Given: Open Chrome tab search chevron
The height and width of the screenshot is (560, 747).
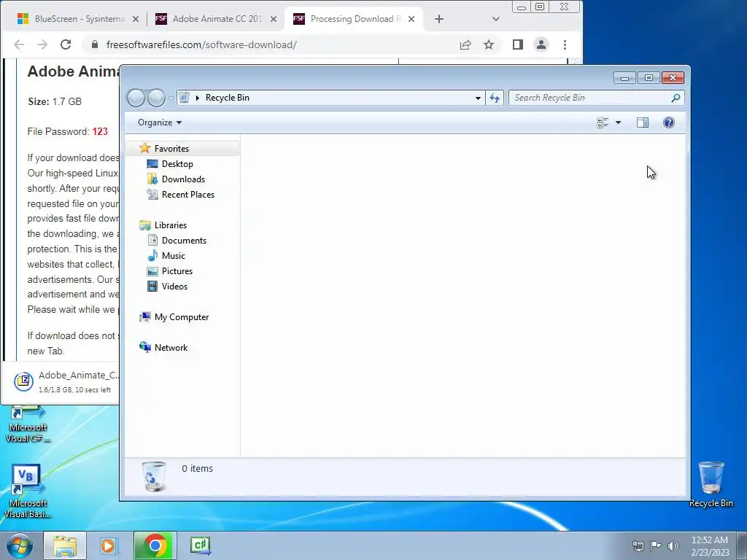Looking at the screenshot, I should click(x=496, y=19).
